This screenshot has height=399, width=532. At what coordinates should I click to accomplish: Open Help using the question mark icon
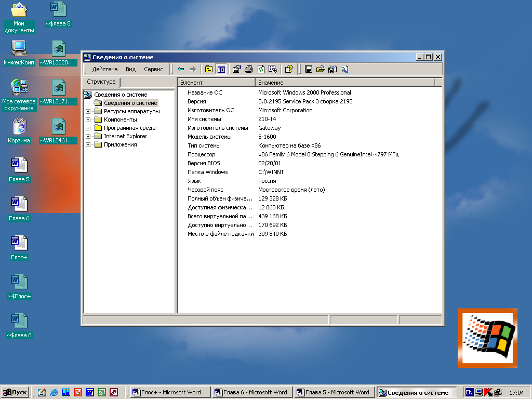pyautogui.click(x=289, y=69)
